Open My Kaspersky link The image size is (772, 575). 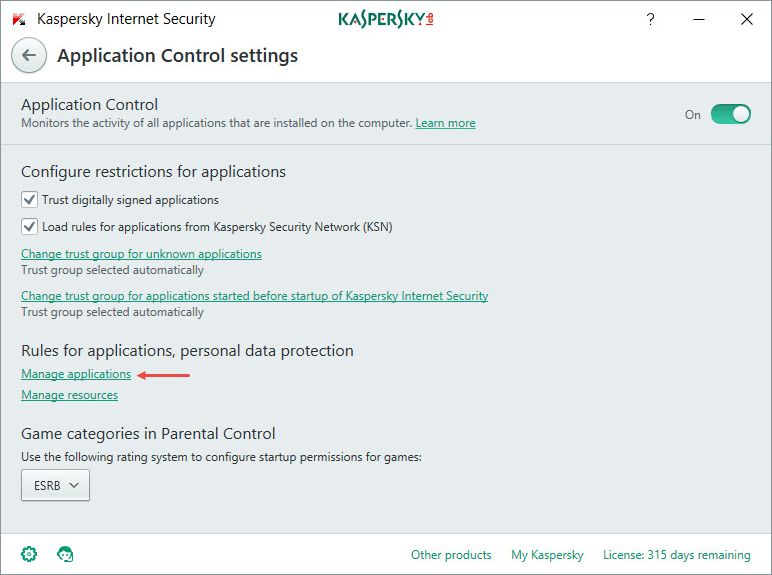(x=547, y=555)
